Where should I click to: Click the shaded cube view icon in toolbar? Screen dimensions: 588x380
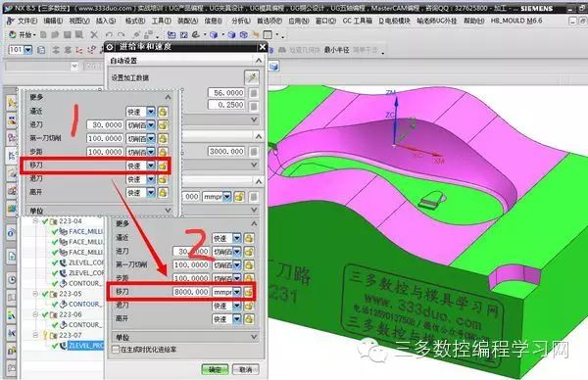coord(214,35)
